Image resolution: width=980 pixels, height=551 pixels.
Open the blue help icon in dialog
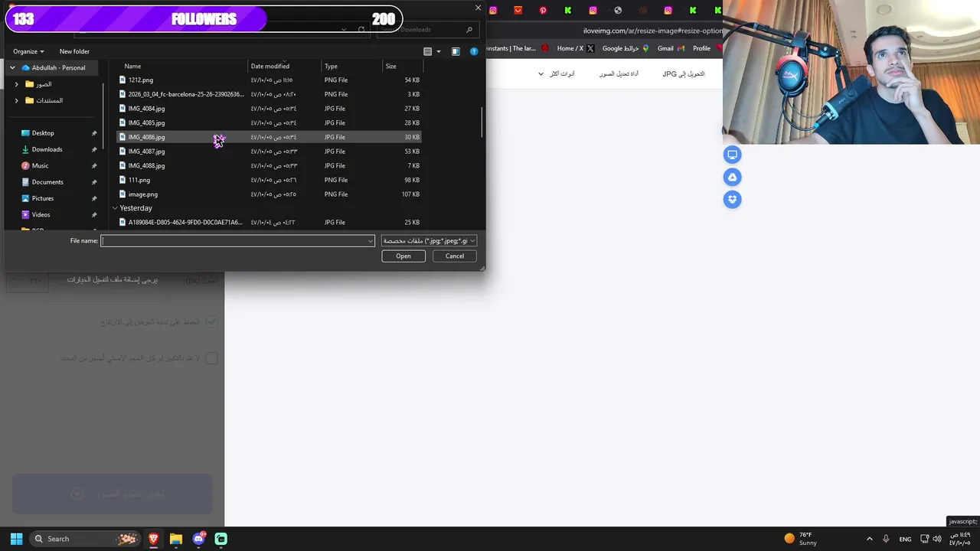(474, 51)
